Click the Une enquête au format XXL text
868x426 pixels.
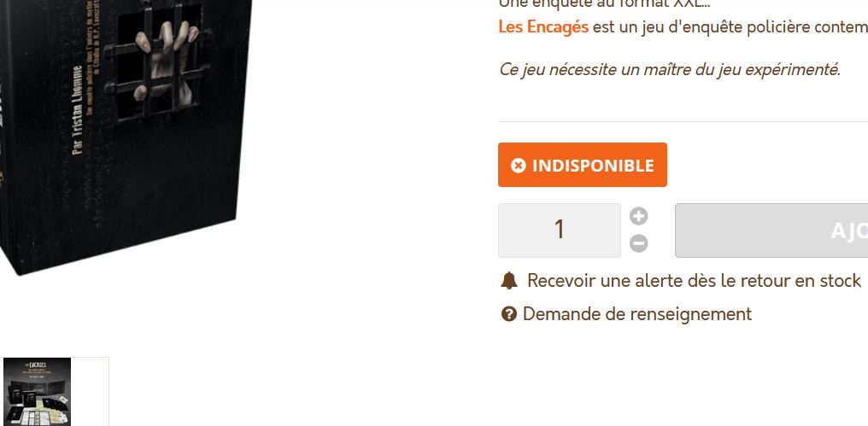pos(604,4)
